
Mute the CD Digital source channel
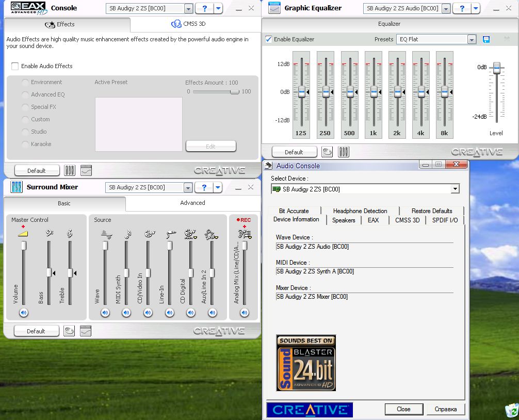coord(190,313)
